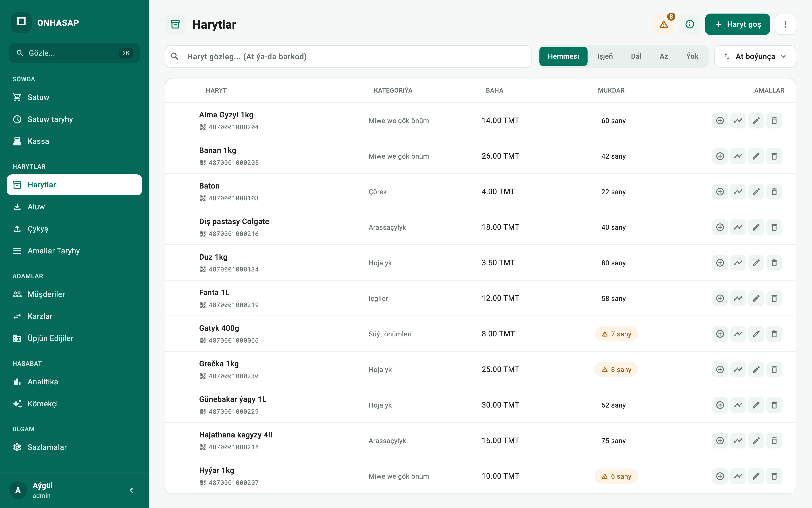Open Çykyş in sidebar
The width and height of the screenshot is (812, 508).
coord(74,229)
